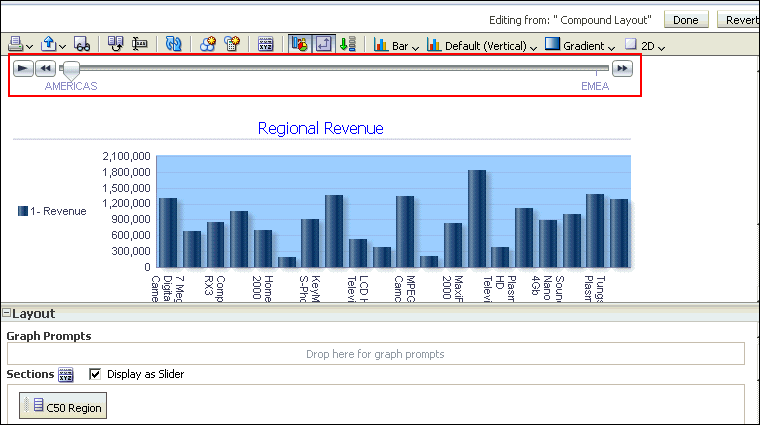Toggle the results display toolbar button
The image size is (760, 425).
coord(299,45)
